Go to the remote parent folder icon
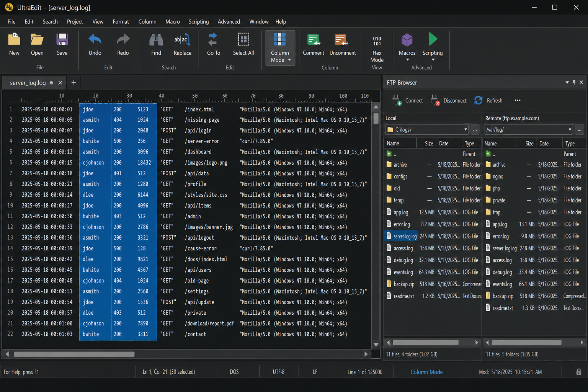Viewport: 588px width, 392px height. tap(488, 154)
